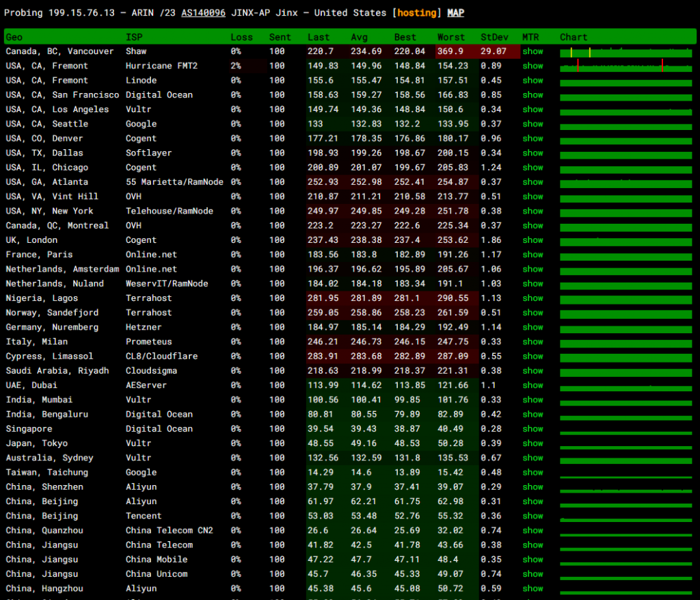700x600 pixels.
Task: Show MTR for Nigeria, Lagos
Action: pyautogui.click(x=533, y=298)
